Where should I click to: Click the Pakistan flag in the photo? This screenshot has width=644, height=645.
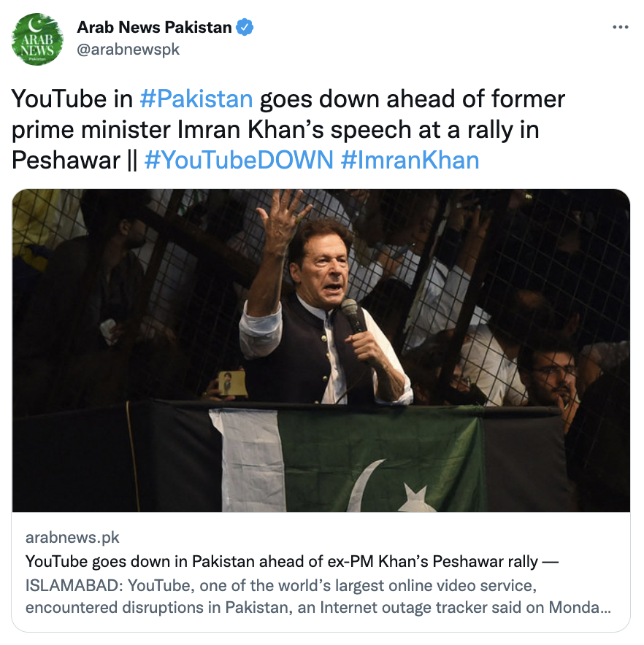(x=346, y=460)
